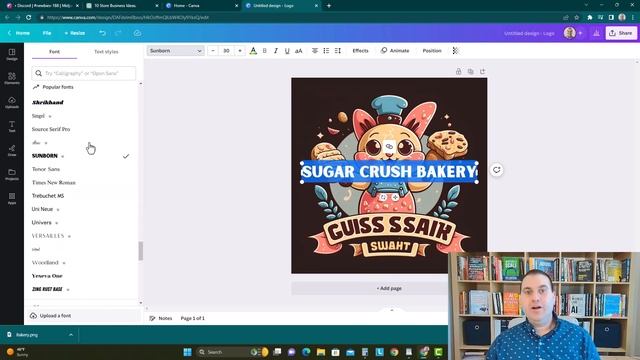Screen dimensions: 640x360
Task: Expand the Versailles font variants
Action: click(69, 236)
